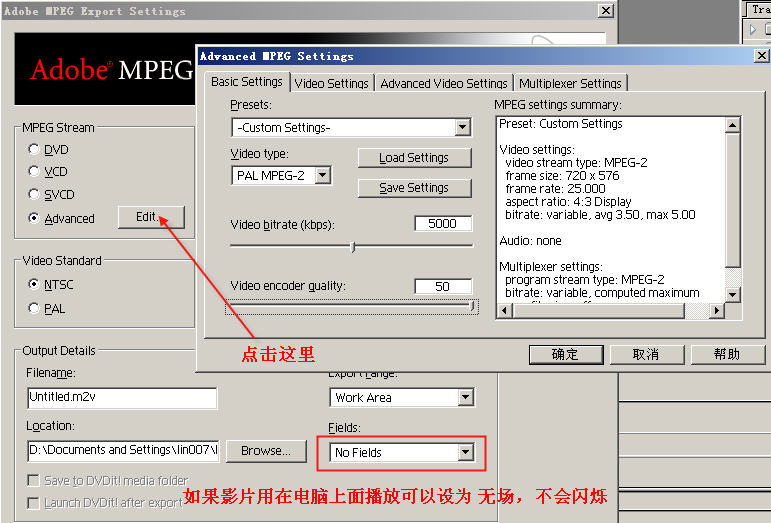Select the VCD stream radio button
The height and width of the screenshot is (523, 771).
click(33, 171)
